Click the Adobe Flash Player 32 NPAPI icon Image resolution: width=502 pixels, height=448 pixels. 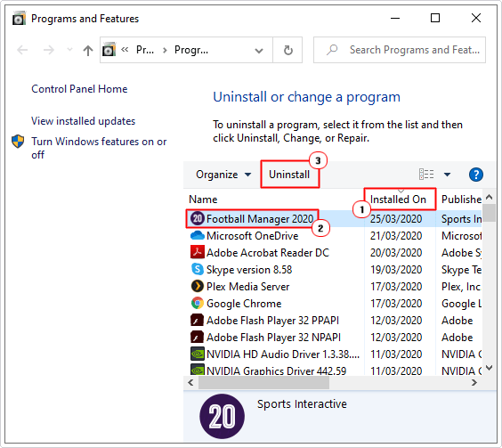coord(198,338)
